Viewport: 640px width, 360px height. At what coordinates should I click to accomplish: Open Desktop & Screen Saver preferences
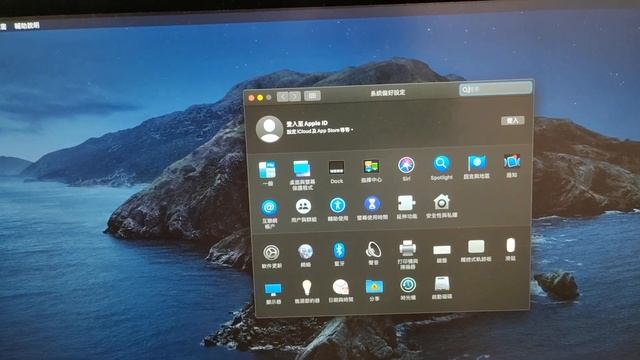pos(302,169)
